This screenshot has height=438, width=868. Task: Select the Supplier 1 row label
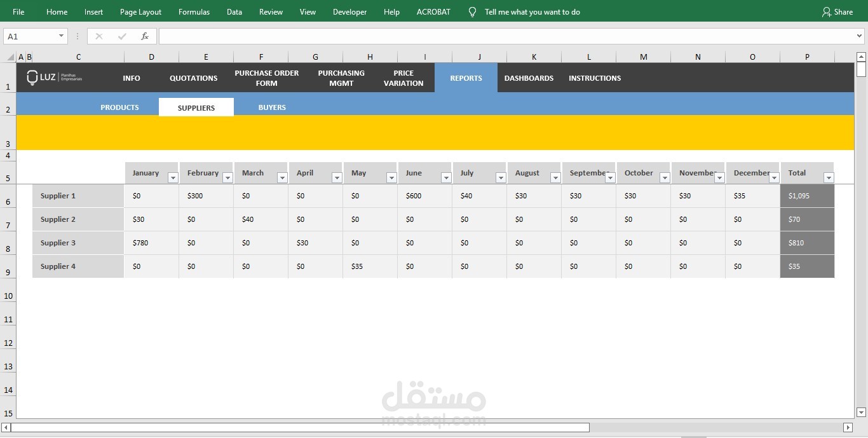[78, 196]
